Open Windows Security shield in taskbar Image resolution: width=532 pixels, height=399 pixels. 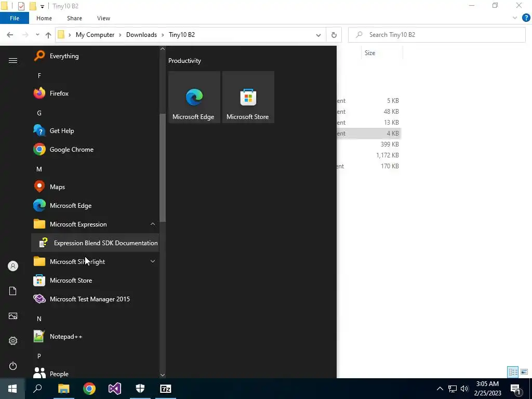[x=140, y=389]
